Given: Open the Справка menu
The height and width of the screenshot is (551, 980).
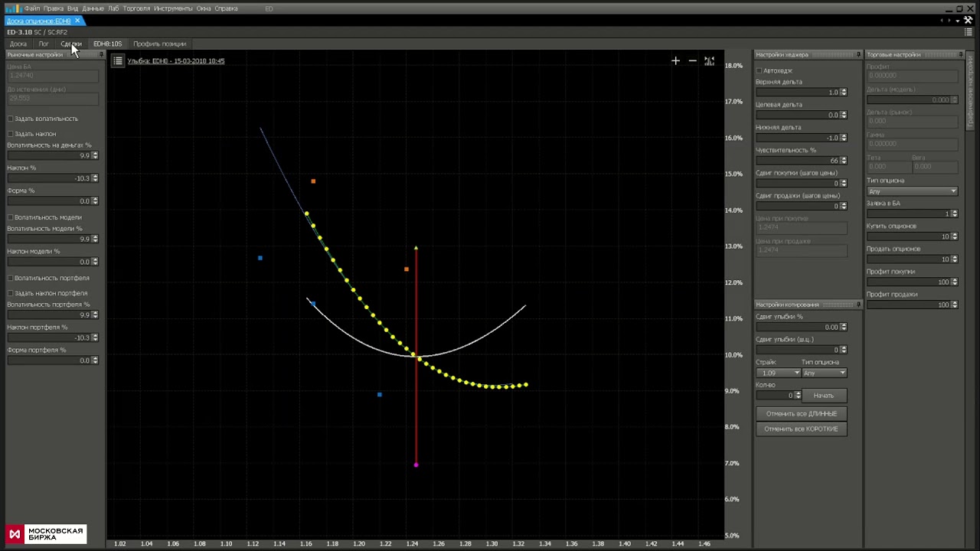Looking at the screenshot, I should click(226, 8).
